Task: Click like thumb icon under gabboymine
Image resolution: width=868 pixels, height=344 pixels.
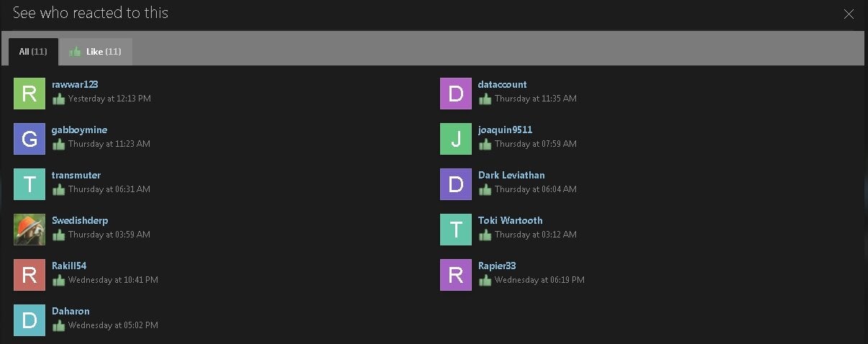Action: click(x=58, y=144)
